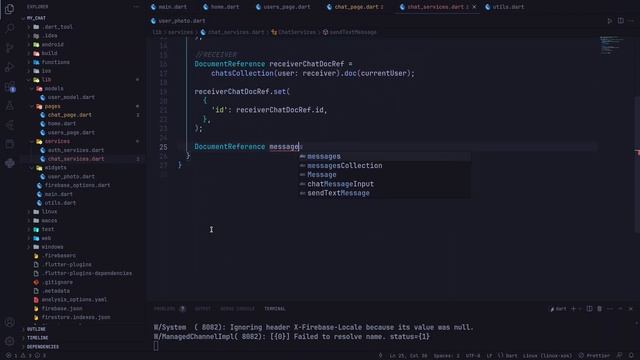The height and width of the screenshot is (360, 640).
Task: Open the Testing flask view
Action: click(x=9, y=106)
